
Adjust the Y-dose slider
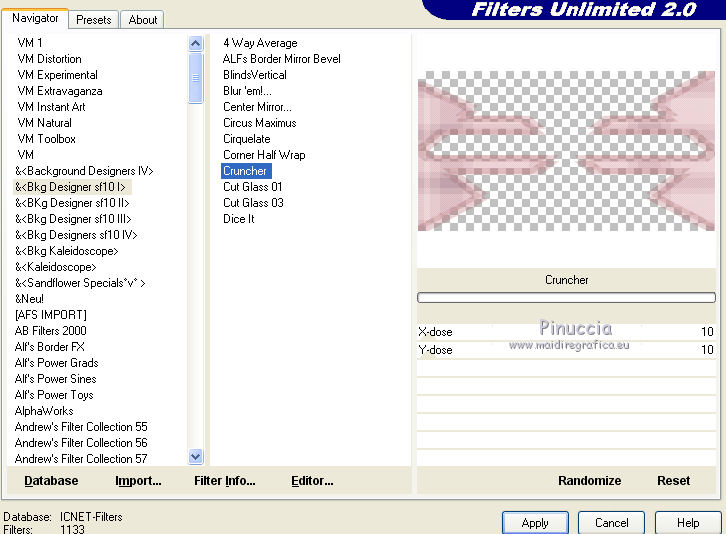pyautogui.click(x=566, y=350)
